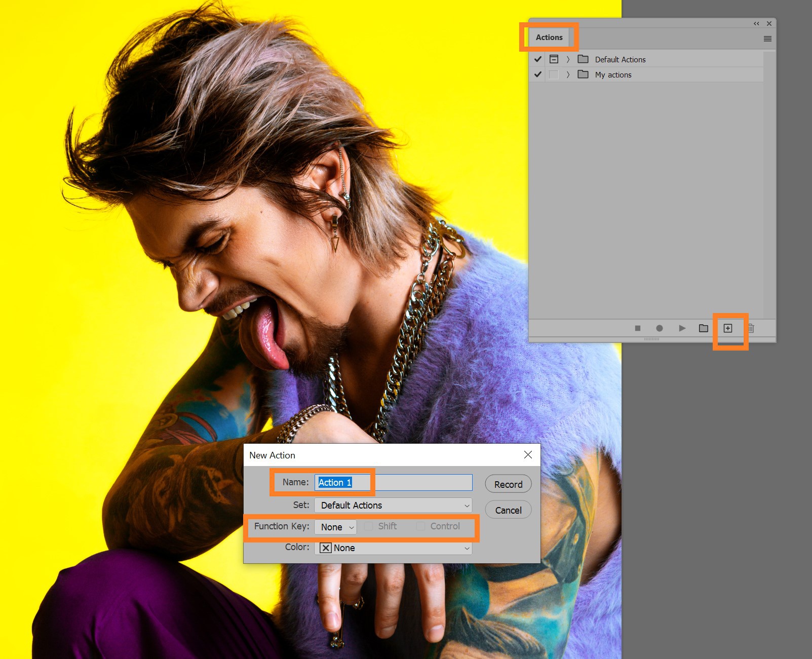Click the Stop recording icon
This screenshot has height=659, width=812.
pos(638,328)
